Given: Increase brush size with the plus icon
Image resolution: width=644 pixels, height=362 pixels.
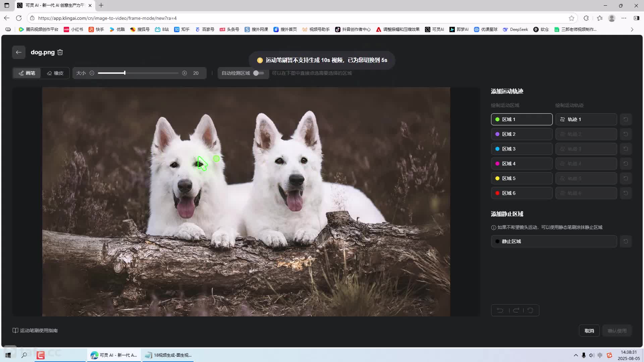Looking at the screenshot, I should (184, 73).
